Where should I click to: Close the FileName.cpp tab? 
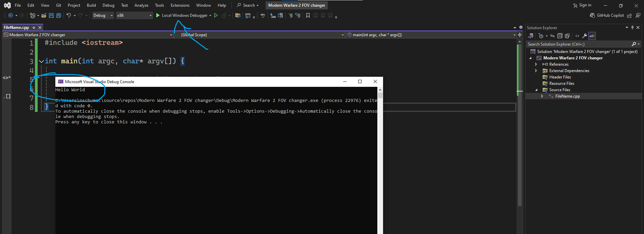click(x=40, y=27)
